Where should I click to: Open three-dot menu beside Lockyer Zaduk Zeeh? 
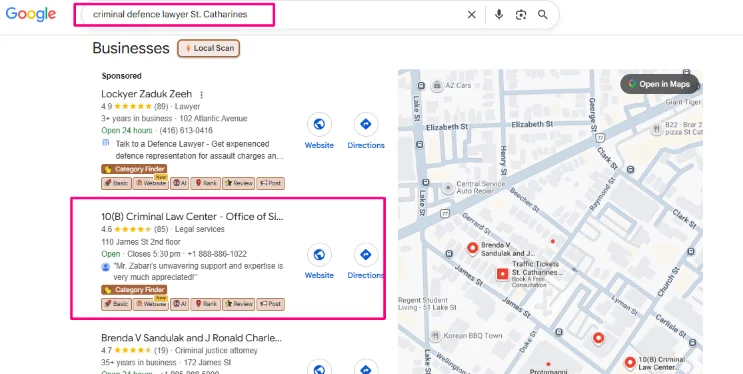click(201, 94)
